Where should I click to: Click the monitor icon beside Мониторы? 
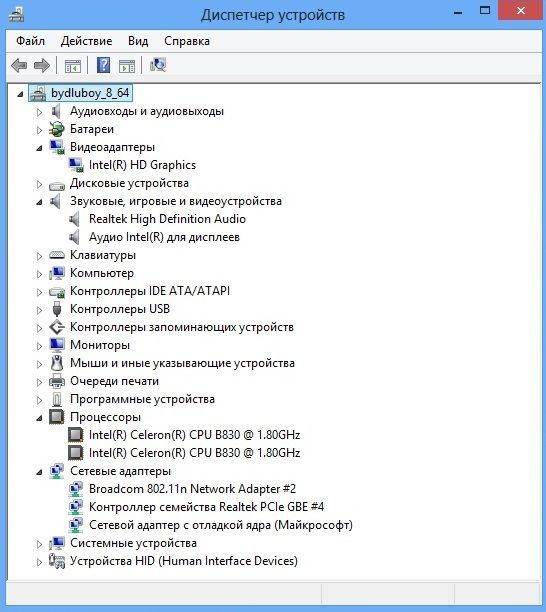tap(57, 345)
